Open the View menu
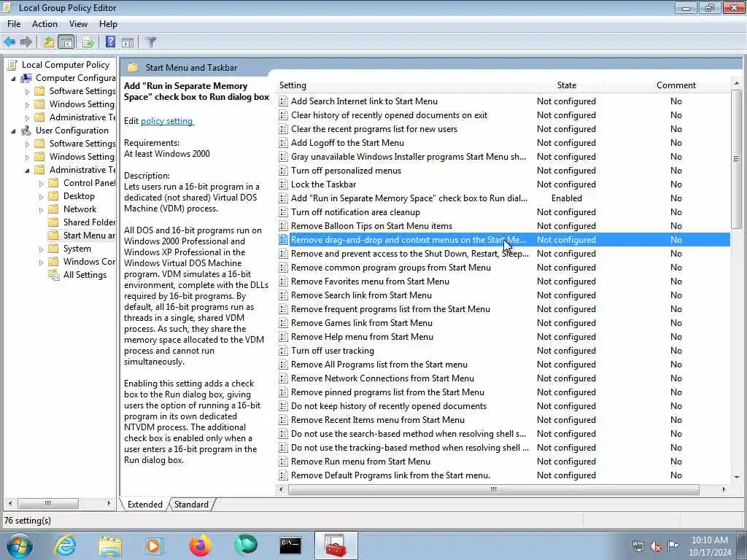Screen dimensions: 747x560 (x=78, y=24)
